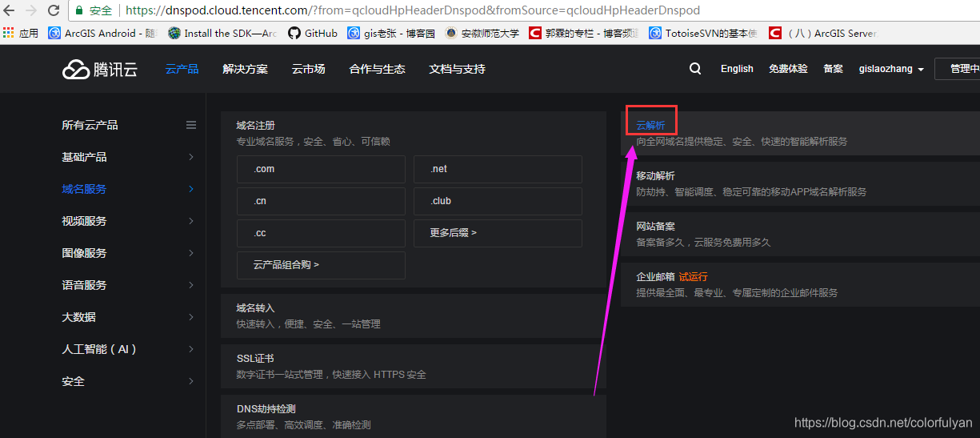
Task: Open the DNS劫持检测 product
Action: (267, 409)
